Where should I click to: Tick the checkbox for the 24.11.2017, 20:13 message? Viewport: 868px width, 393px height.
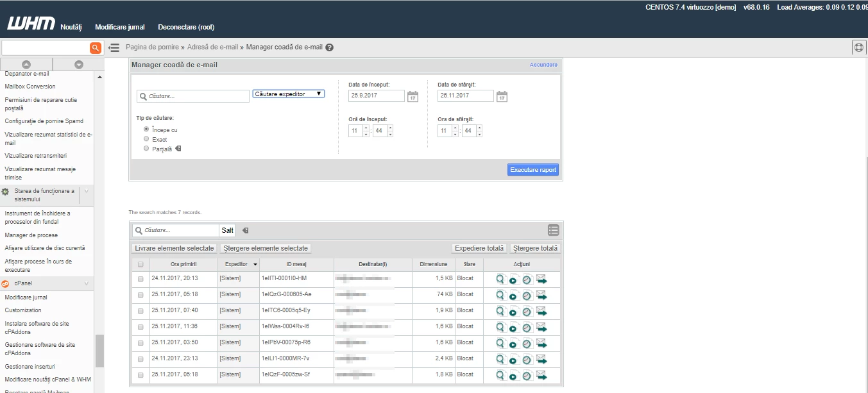click(x=140, y=279)
